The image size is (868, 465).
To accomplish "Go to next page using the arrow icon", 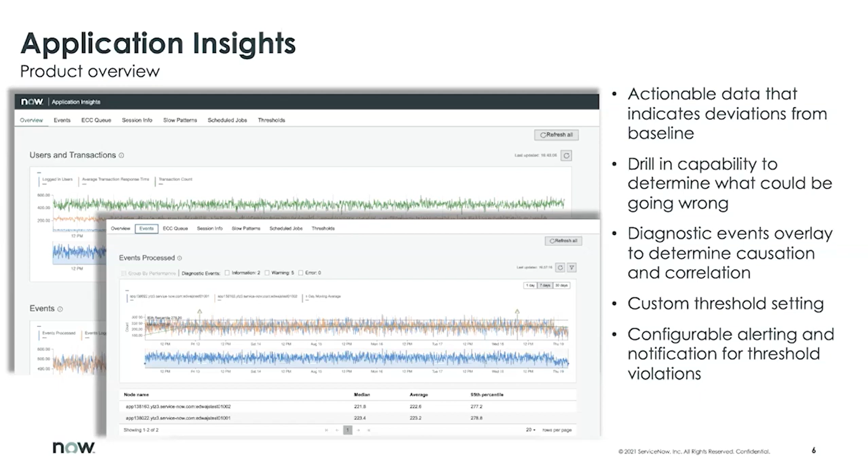I will click(358, 430).
